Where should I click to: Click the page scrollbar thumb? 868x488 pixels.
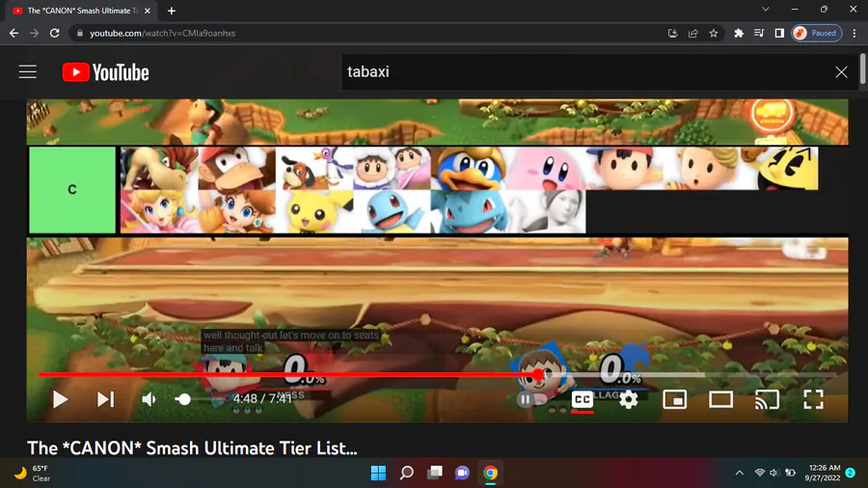[863, 69]
